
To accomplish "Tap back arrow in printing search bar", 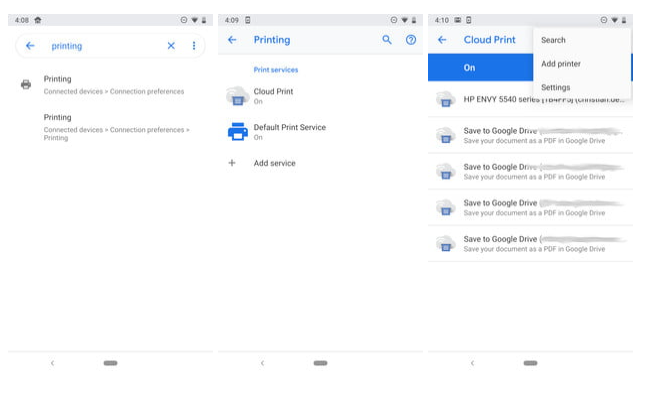I will [30, 46].
